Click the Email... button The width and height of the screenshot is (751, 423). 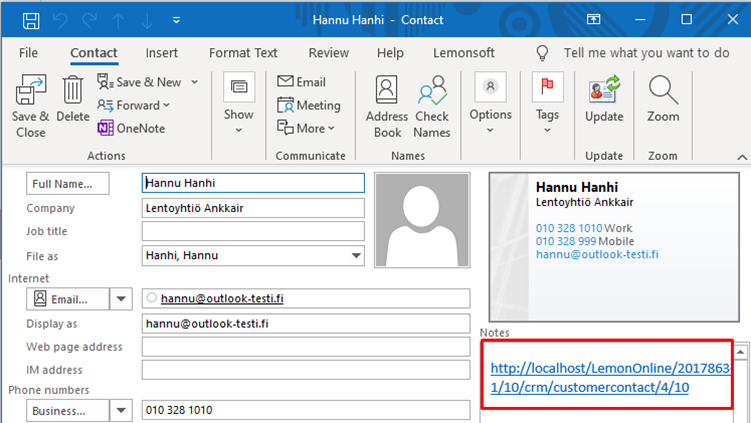click(68, 299)
